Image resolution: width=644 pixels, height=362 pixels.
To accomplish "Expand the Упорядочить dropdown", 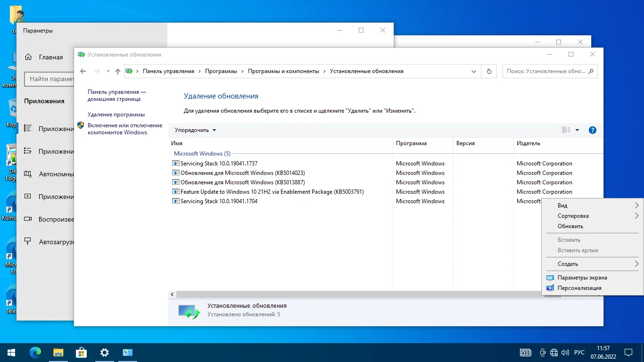I will click(195, 130).
